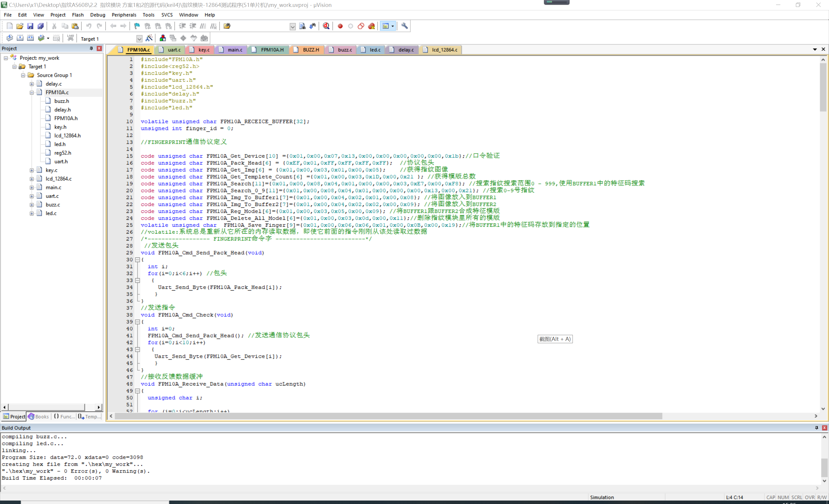Image resolution: width=829 pixels, height=504 pixels.
Task: Translate the current file with the first build toolbar icon
Action: (10, 38)
